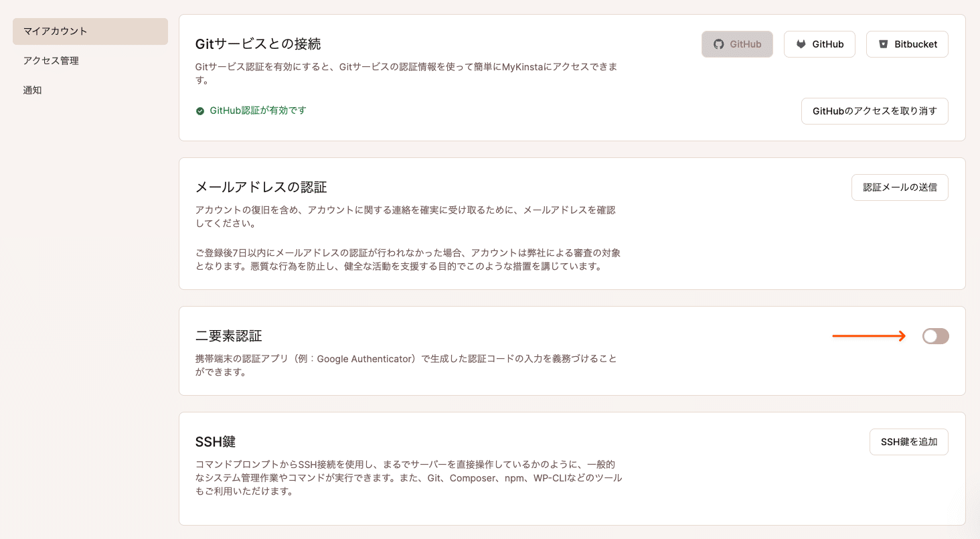This screenshot has height=539, width=980.
Task: Click green checkmark beside GitHub認証が有効です
Action: (200, 111)
